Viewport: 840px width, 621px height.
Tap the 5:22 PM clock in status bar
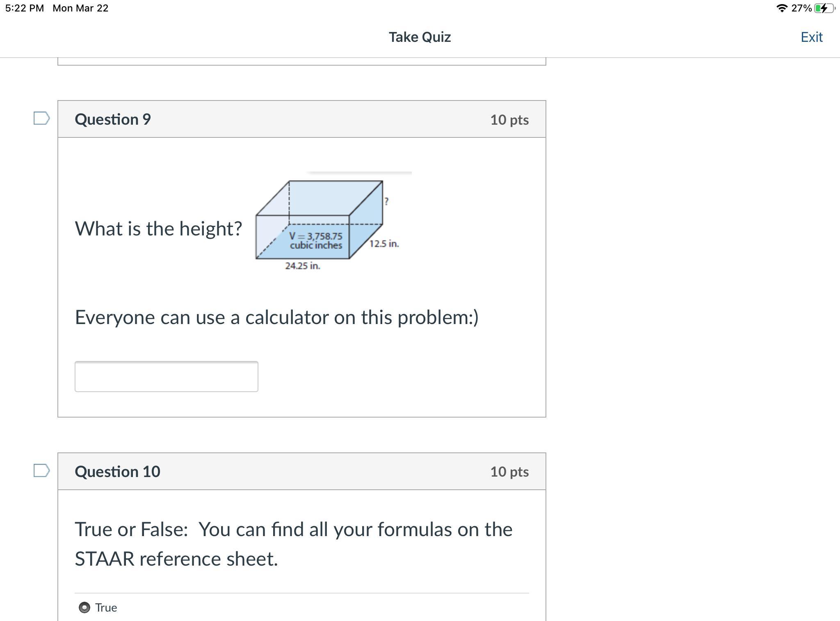(x=25, y=8)
